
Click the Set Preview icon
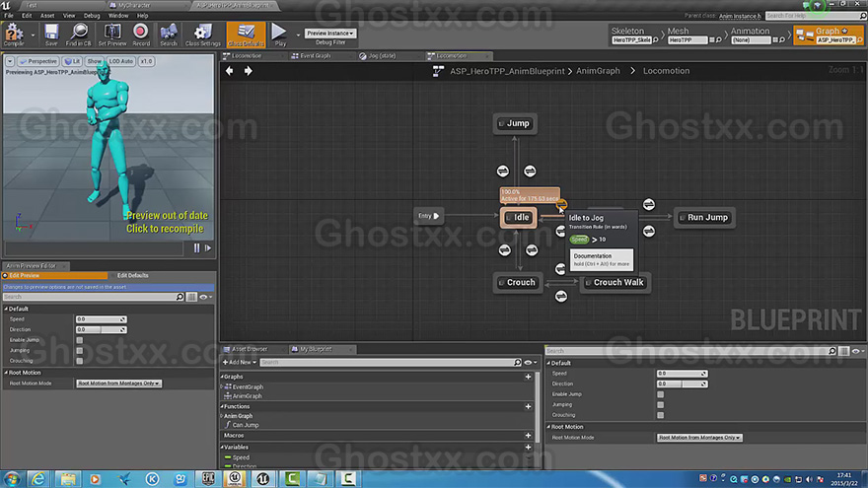[112, 35]
